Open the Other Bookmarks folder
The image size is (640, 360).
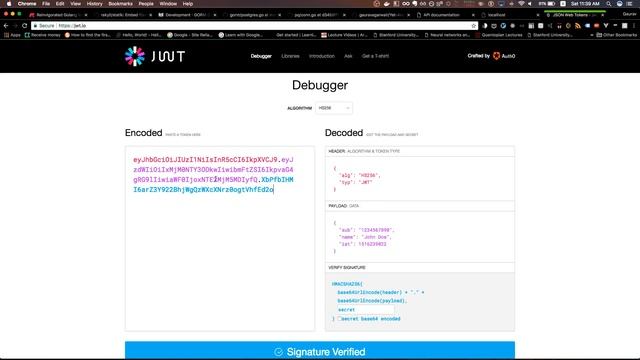(x=616, y=35)
